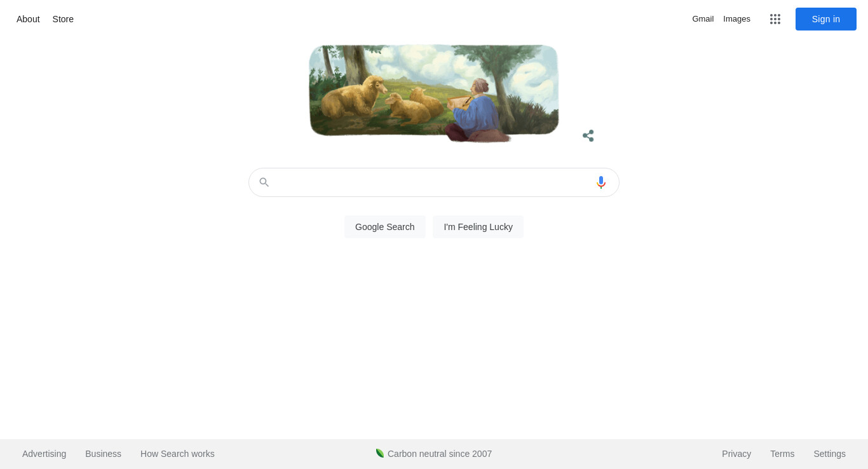Click the share icon beside the doodle

coord(588,135)
